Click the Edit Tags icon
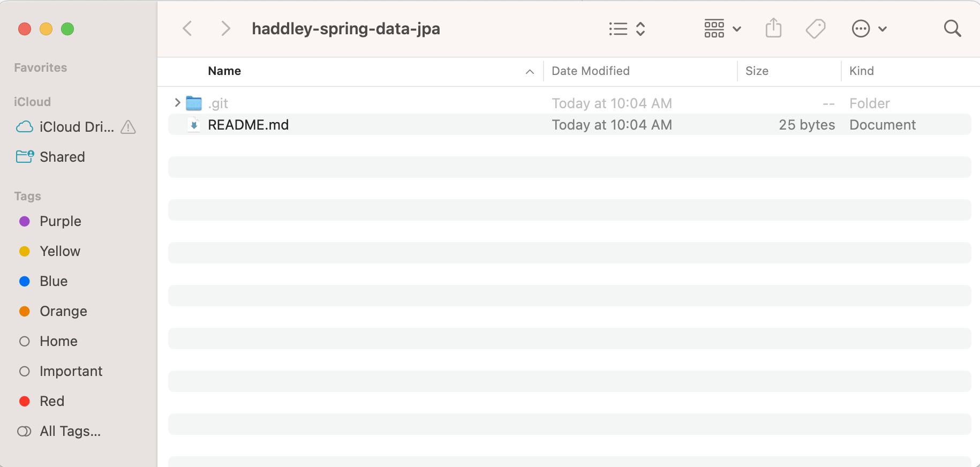980x467 pixels. [815, 28]
